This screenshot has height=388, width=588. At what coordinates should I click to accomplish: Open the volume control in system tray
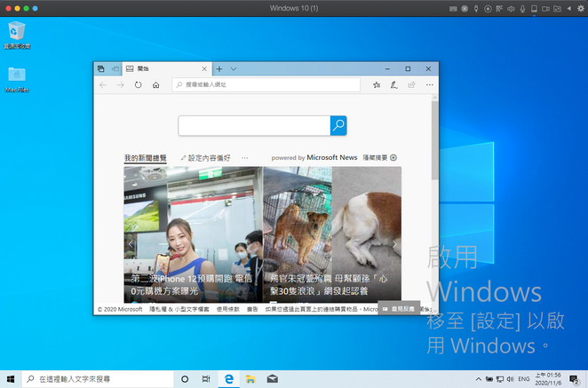tap(511, 379)
